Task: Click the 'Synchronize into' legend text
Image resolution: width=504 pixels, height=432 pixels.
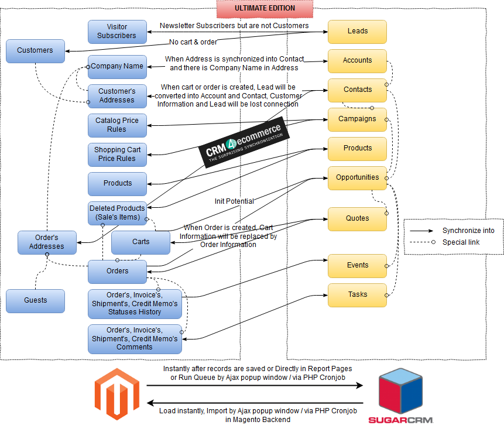Action: click(468, 231)
